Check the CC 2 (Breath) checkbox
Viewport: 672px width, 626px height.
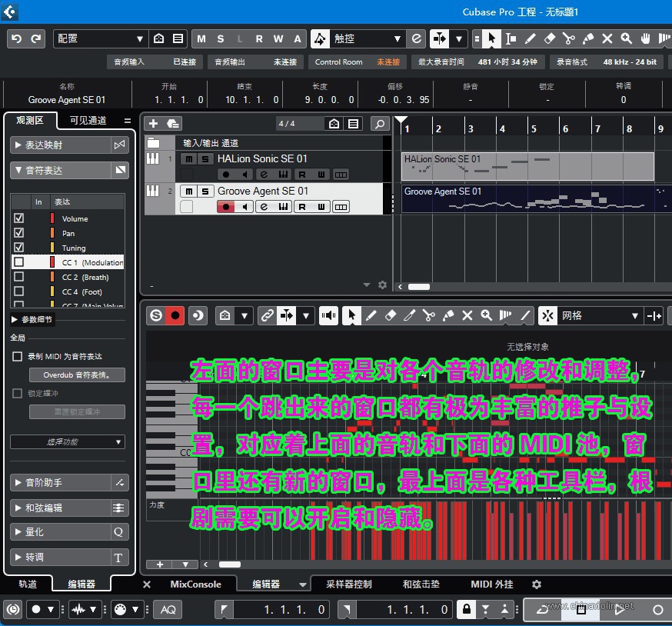tap(19, 277)
